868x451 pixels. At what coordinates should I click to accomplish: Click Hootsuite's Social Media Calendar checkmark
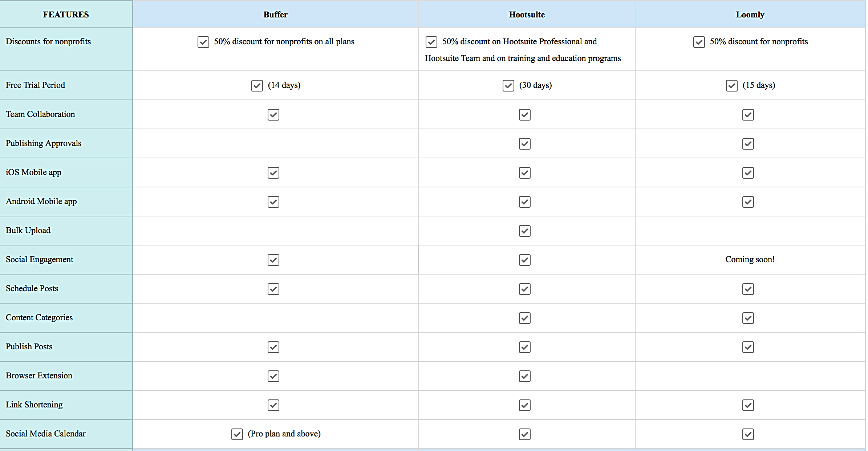click(525, 434)
